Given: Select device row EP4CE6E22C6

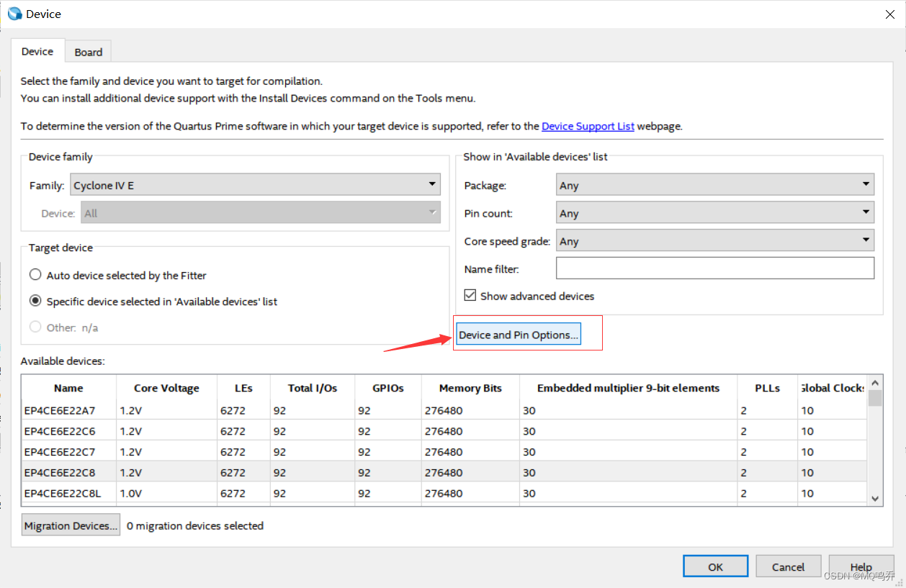Looking at the screenshot, I should [x=444, y=431].
